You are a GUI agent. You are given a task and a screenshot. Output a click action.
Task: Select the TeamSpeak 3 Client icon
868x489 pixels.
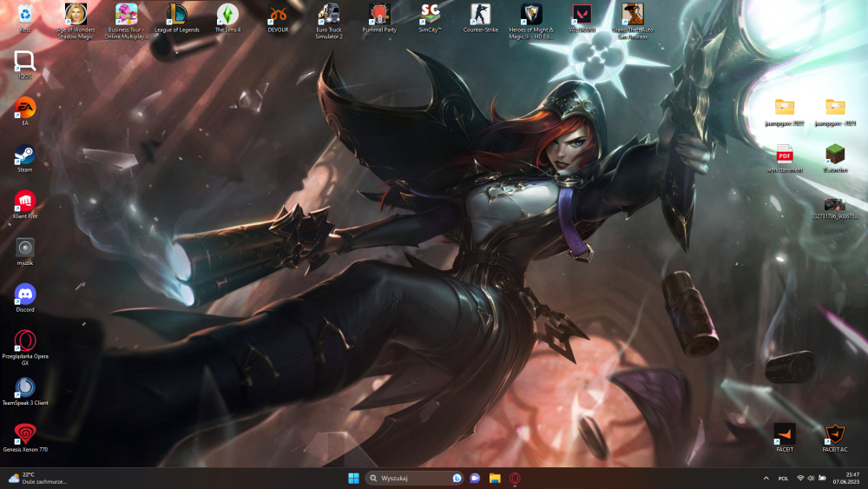[25, 391]
